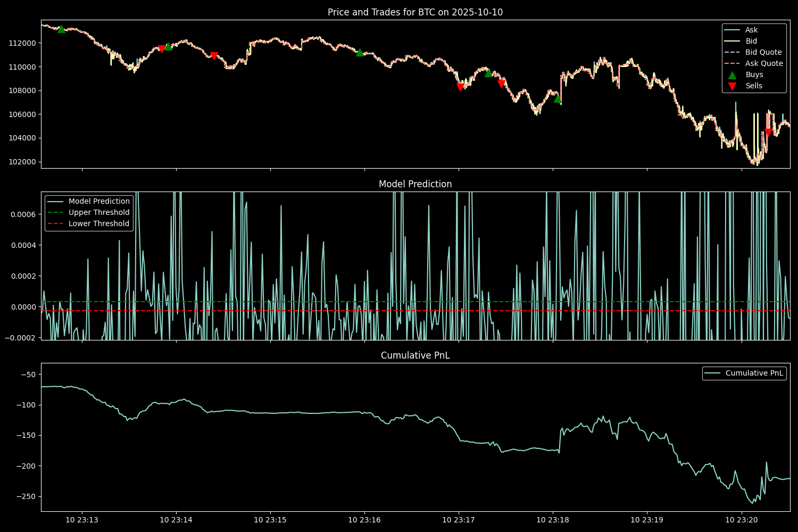Viewport: 798px width, 532px height.
Task: Click the 110000 price axis label
Action: pos(22,67)
